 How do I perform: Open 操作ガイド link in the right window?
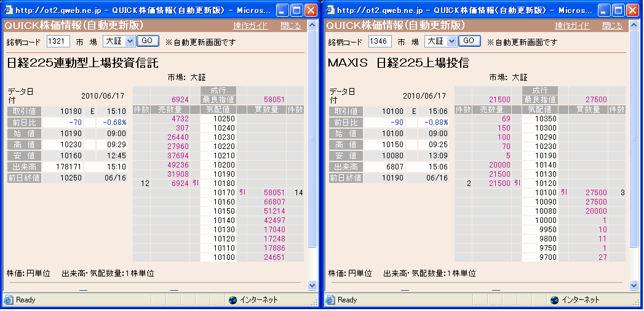click(572, 26)
